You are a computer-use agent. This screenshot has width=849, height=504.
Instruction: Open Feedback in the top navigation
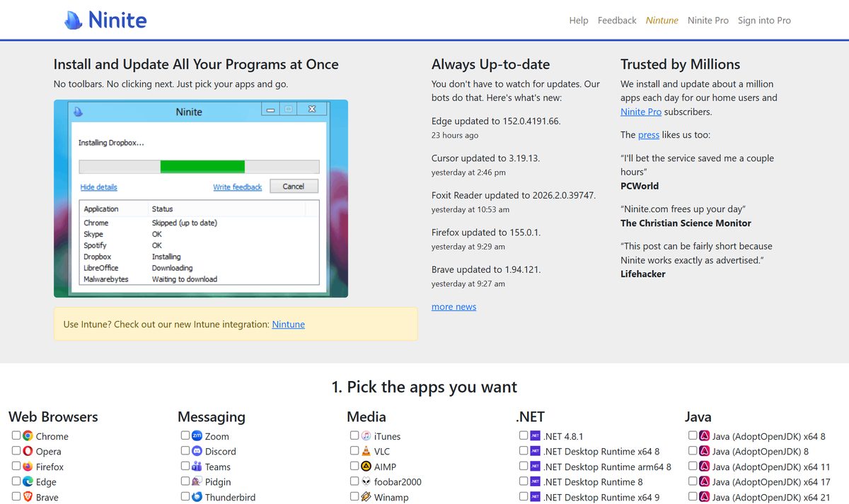click(x=617, y=20)
